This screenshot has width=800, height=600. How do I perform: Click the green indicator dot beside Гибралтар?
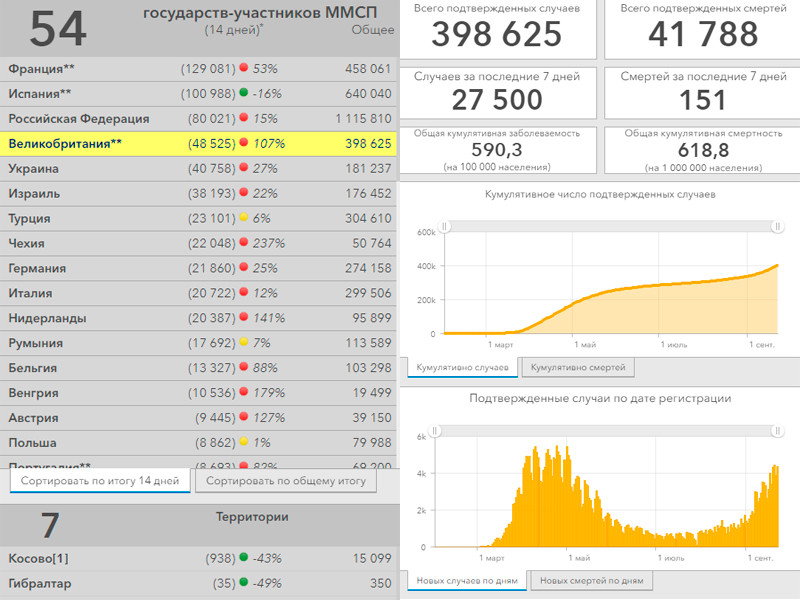coord(244,583)
